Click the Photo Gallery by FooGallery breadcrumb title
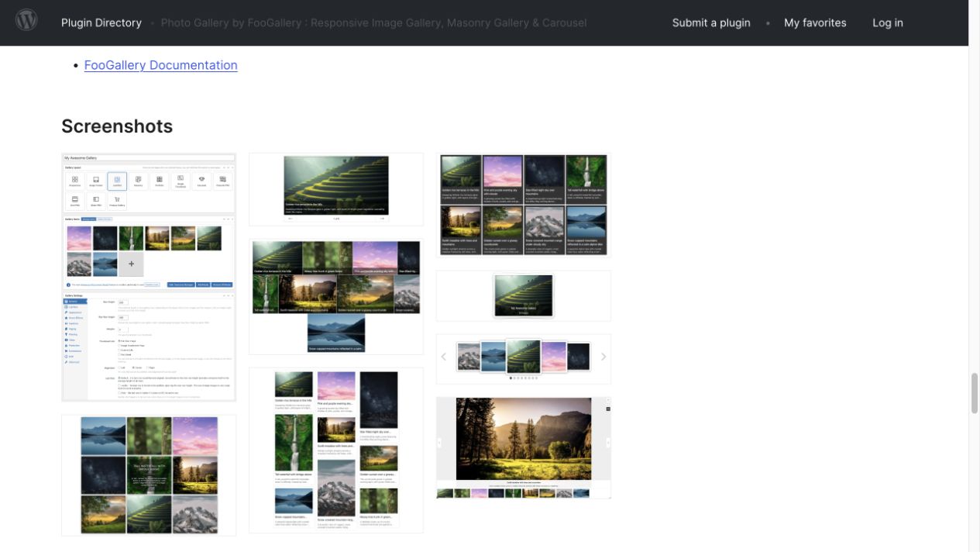Viewport: 980px width, 552px height. coord(373,22)
